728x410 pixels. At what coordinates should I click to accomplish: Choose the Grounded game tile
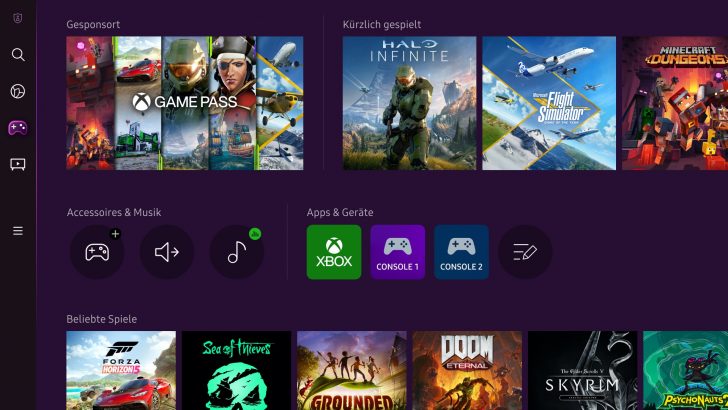point(352,371)
